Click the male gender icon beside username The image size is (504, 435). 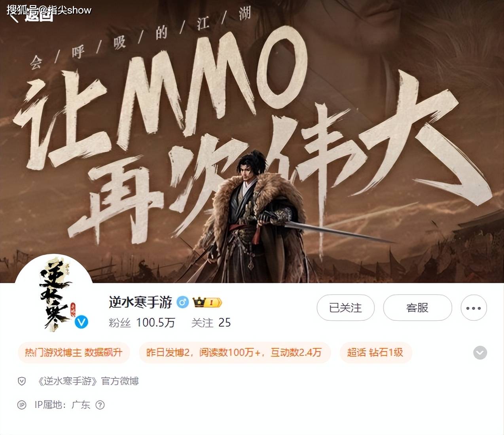coord(182,303)
